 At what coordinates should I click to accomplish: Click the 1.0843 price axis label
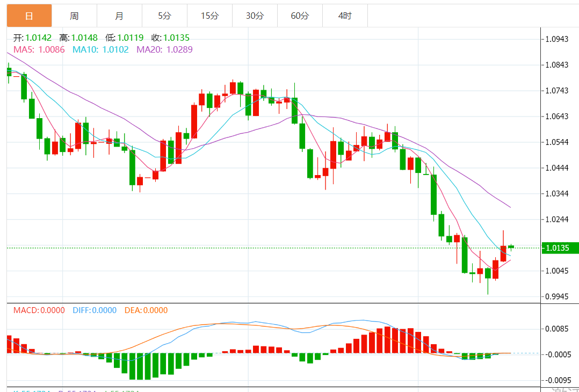(x=557, y=65)
